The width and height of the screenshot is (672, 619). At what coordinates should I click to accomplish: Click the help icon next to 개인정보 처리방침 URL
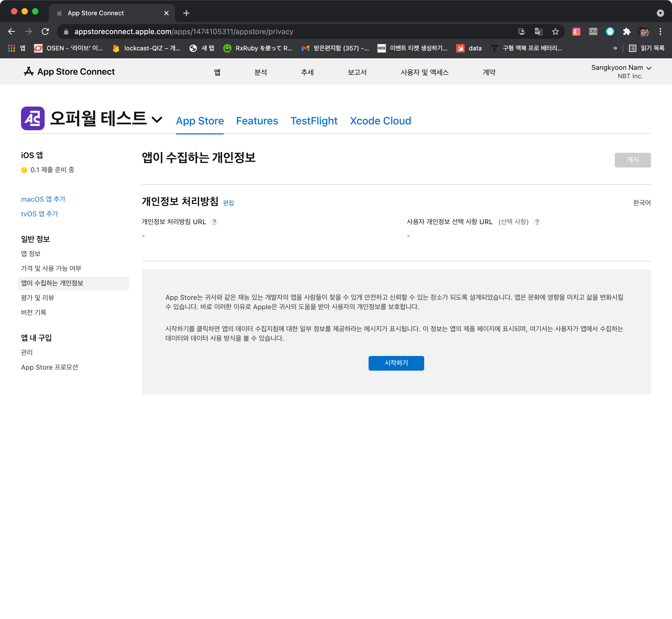click(x=214, y=222)
